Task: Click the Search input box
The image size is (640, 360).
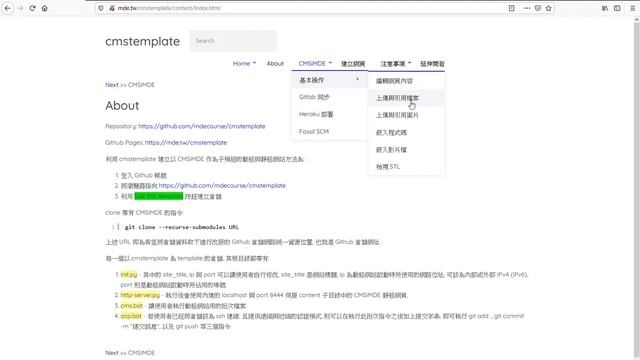Action: coord(233,41)
